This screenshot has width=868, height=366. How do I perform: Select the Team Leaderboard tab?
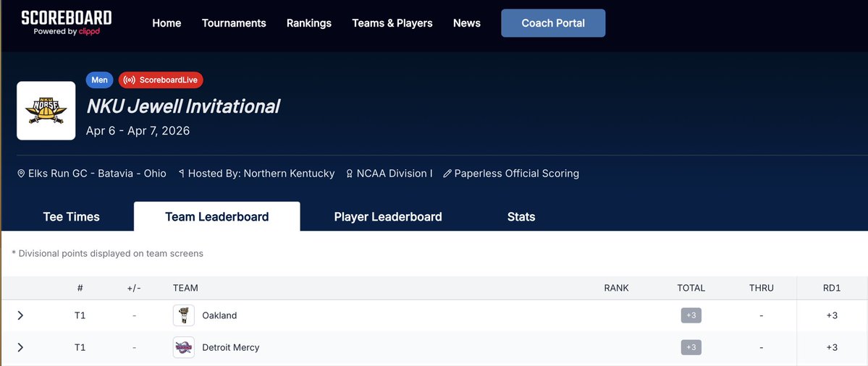[x=217, y=217]
